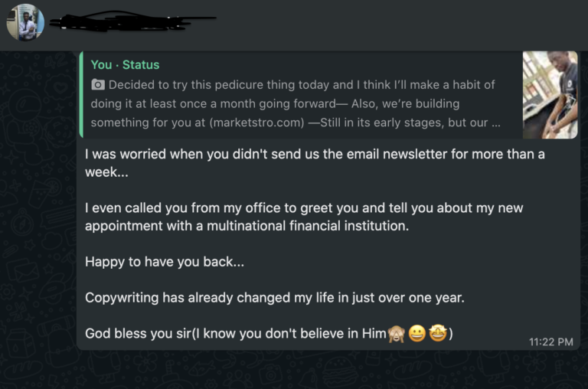Open the contact's profile picture avatar
This screenshot has height=389, width=588.
coord(25,22)
